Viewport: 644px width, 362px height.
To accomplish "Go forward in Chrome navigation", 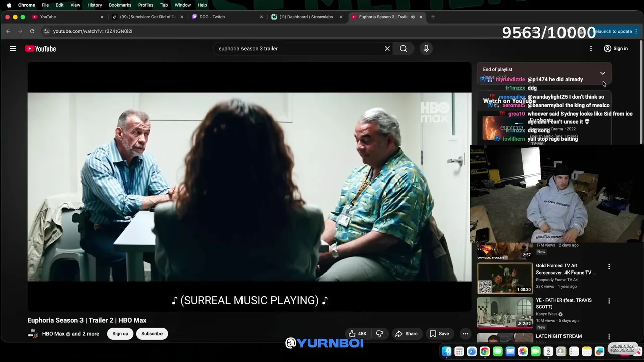I will point(20,31).
